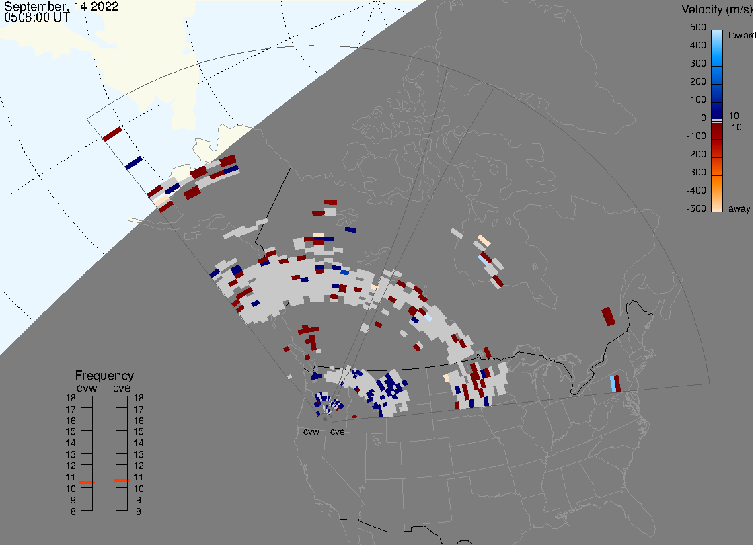Click the 500 tick label on the velocity scale
Screen dimensions: 756x545
(x=697, y=27)
